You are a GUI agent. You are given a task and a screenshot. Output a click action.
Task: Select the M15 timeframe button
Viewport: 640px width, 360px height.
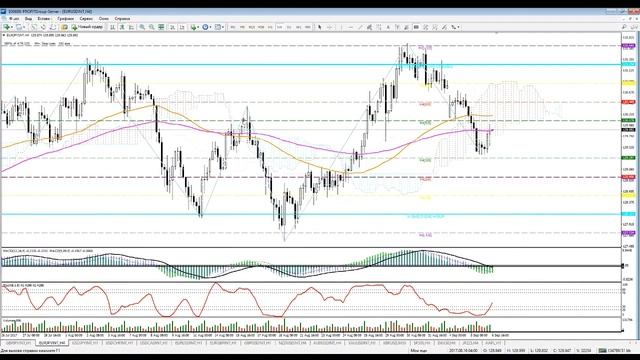(x=252, y=27)
